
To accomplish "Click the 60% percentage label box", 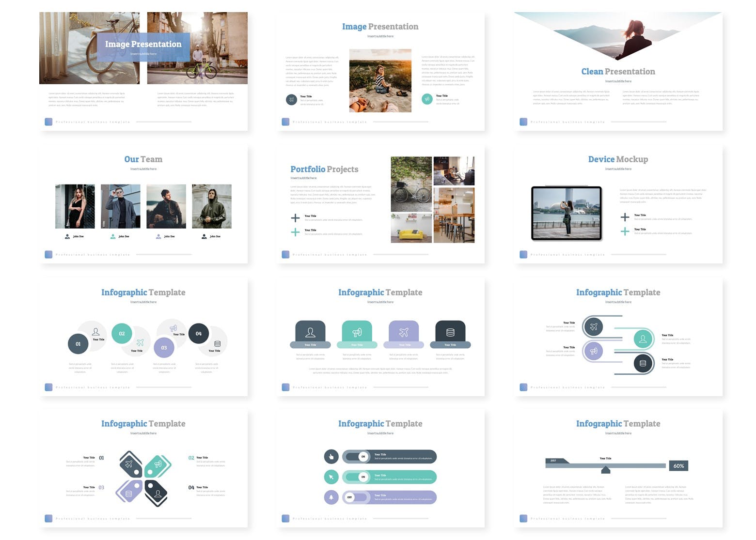I will tap(678, 466).
